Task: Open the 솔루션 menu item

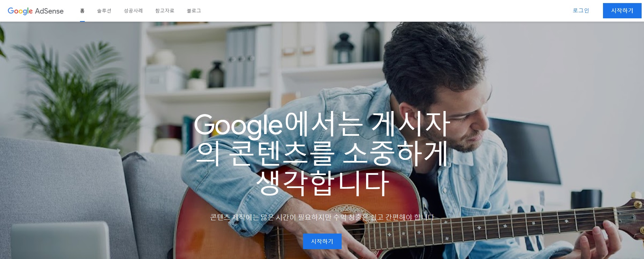Action: coord(104,11)
